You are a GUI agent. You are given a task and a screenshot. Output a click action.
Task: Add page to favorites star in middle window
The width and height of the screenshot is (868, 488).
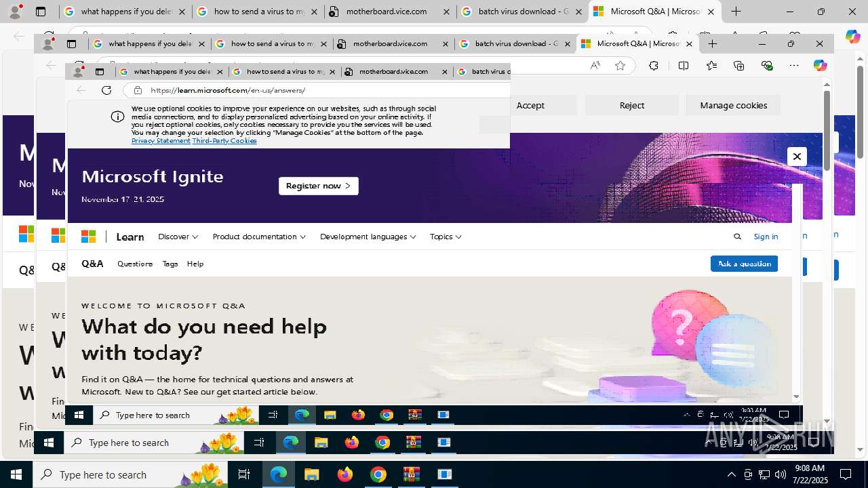620,65
